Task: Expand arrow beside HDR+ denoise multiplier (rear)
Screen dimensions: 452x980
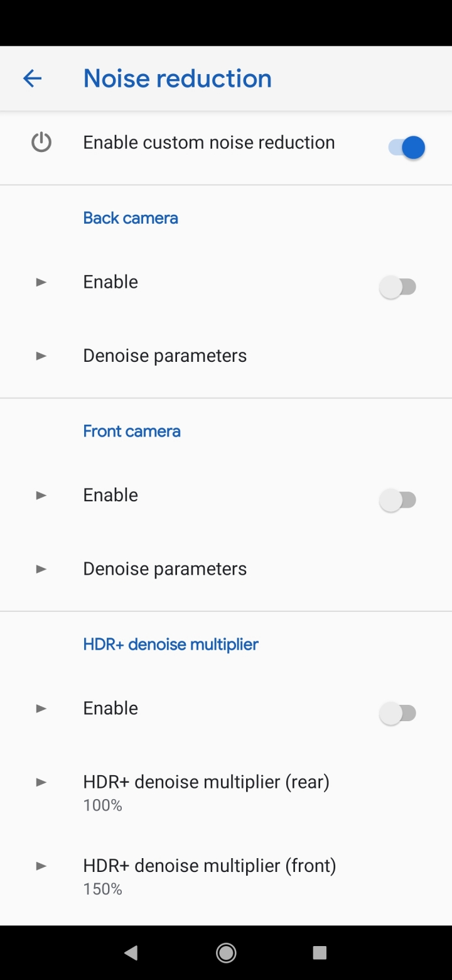Action: coord(41,782)
